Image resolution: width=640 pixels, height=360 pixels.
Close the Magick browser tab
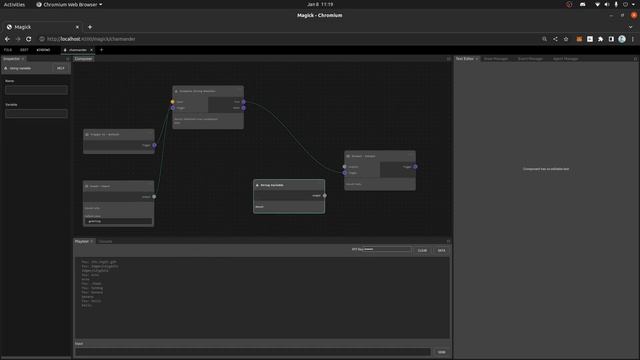pyautogui.click(x=77, y=27)
